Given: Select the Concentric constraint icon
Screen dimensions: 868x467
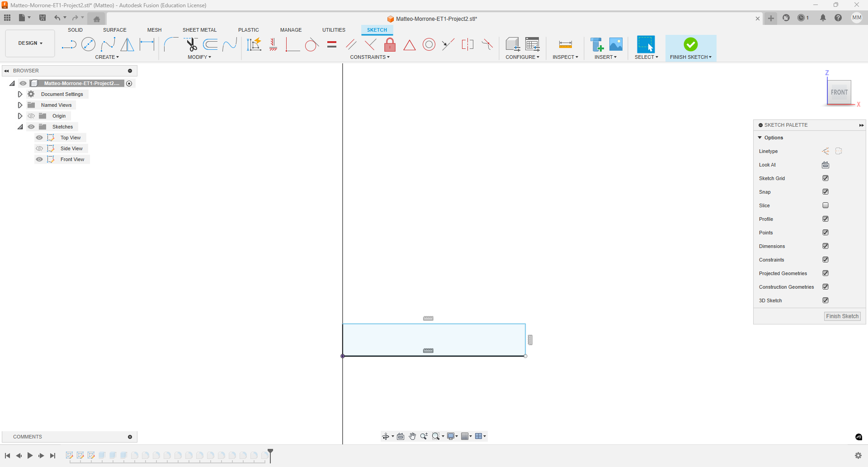Looking at the screenshot, I should point(429,44).
